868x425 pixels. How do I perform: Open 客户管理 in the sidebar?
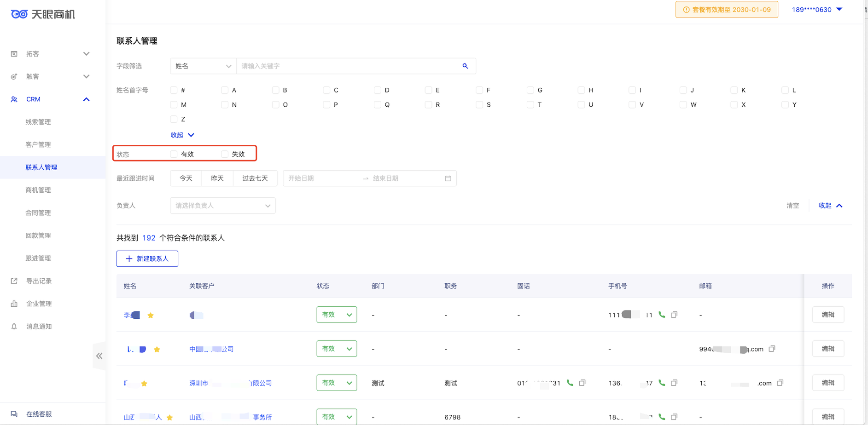[38, 144]
